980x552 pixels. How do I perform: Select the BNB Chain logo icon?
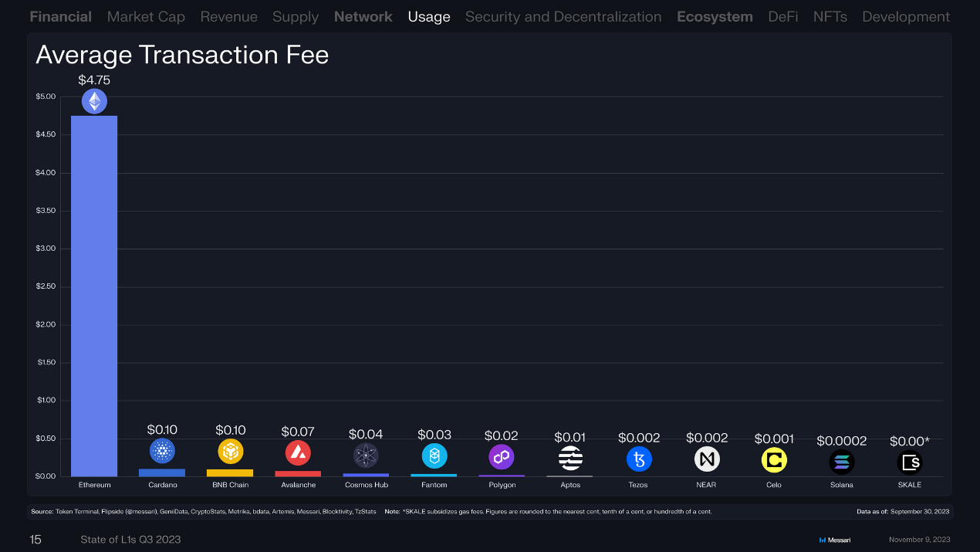(230, 451)
